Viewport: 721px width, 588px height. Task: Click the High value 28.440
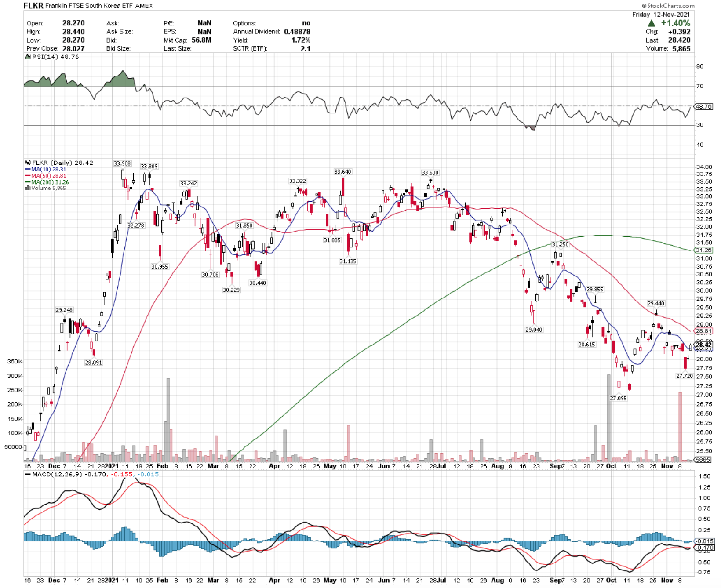73,32
